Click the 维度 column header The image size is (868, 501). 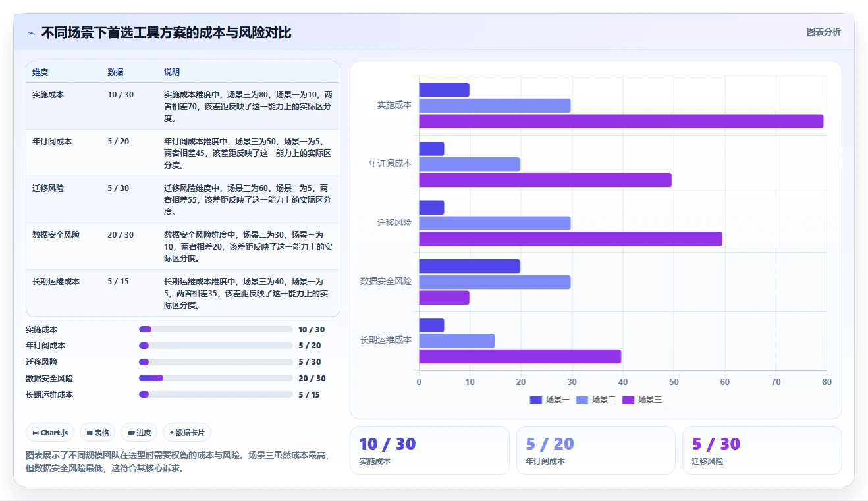[40, 72]
